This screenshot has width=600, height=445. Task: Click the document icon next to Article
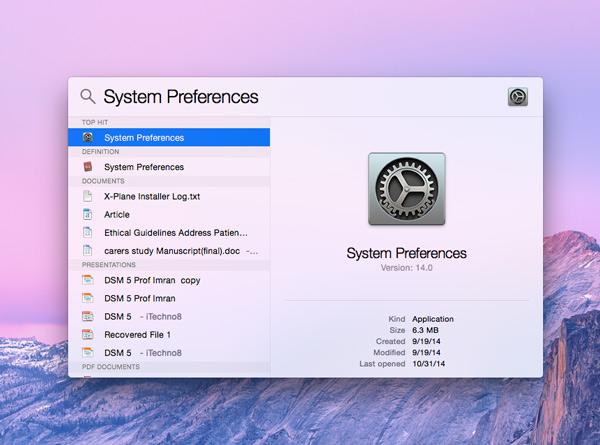pyautogui.click(x=88, y=214)
